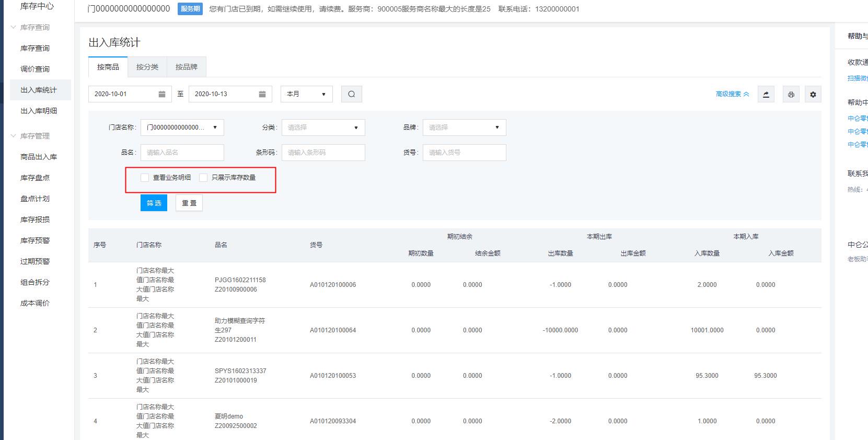This screenshot has width=868, height=440.
Task: Collapse the 库存查询 sidebar group arrow
Action: (x=14, y=27)
